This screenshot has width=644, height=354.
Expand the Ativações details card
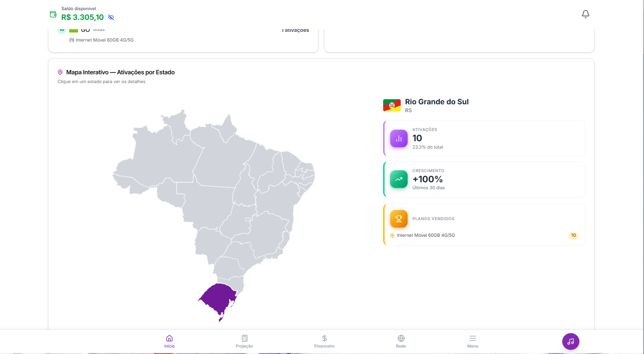pos(483,138)
